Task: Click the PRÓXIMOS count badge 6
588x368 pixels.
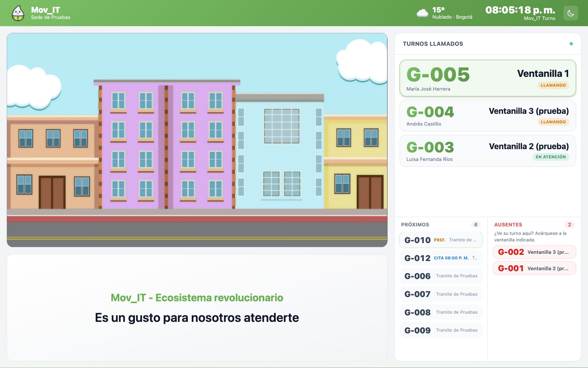Action: tap(476, 225)
